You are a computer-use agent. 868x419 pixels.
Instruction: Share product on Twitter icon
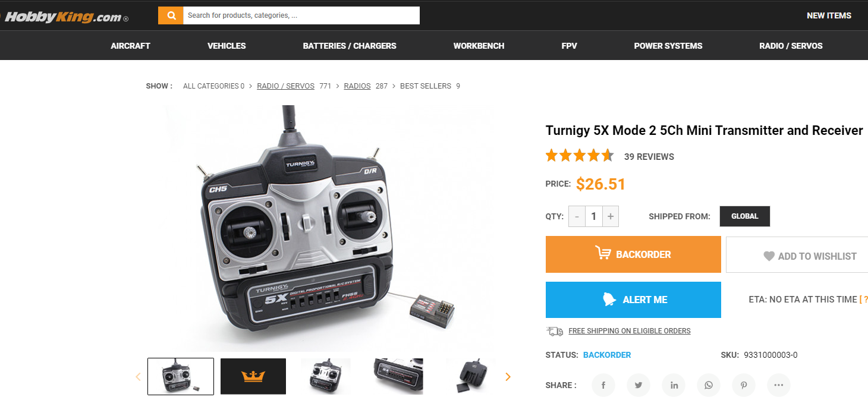coord(638,385)
